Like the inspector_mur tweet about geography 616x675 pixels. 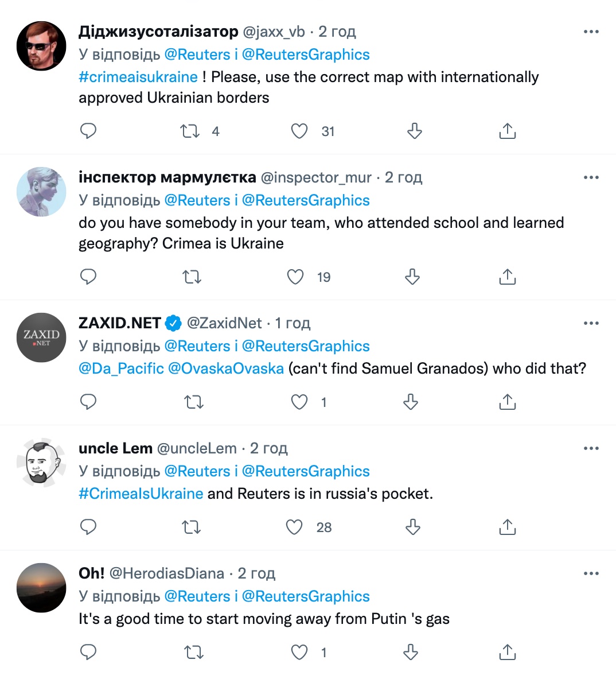[295, 277]
